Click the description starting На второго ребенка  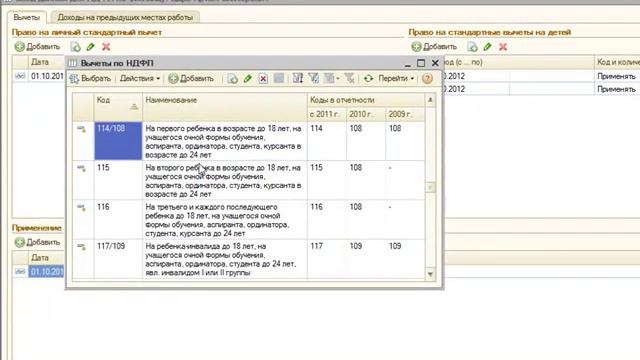[223, 180]
